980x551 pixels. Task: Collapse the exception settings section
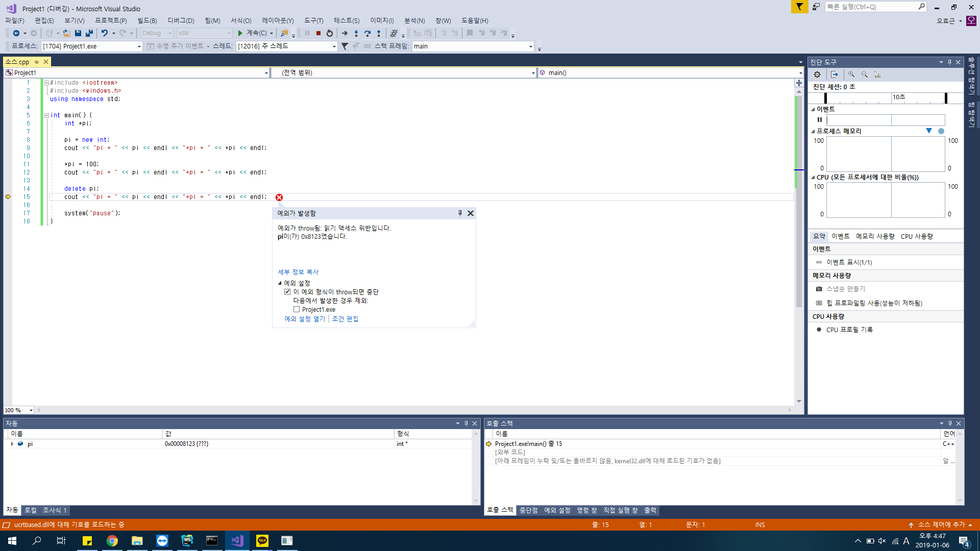coord(280,283)
